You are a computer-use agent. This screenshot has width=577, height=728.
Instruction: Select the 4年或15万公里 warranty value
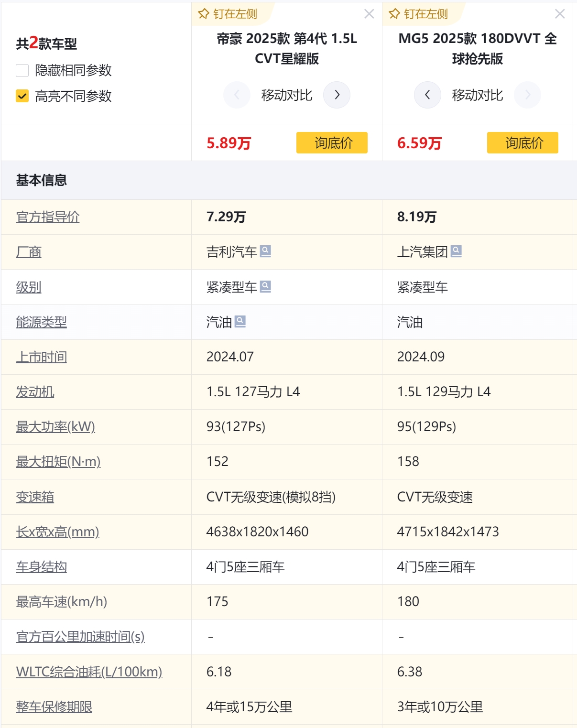click(250, 707)
